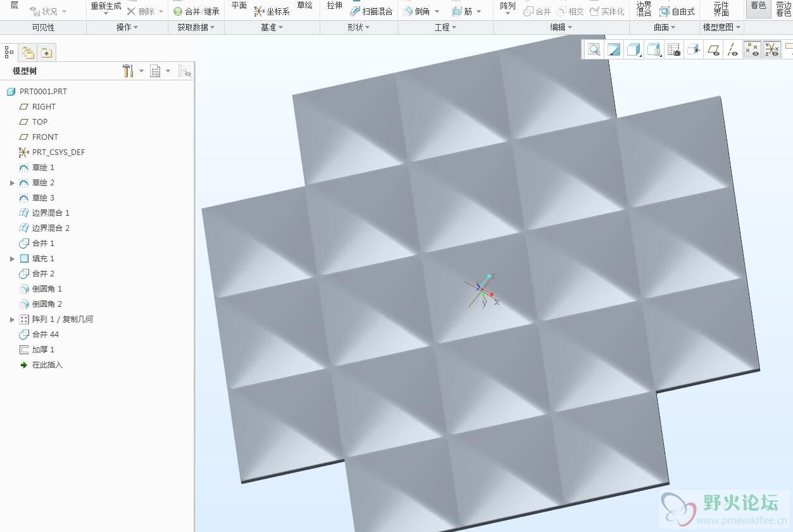Click the 扫描混合 swept blend tool
The image size is (793, 532).
click(x=372, y=11)
